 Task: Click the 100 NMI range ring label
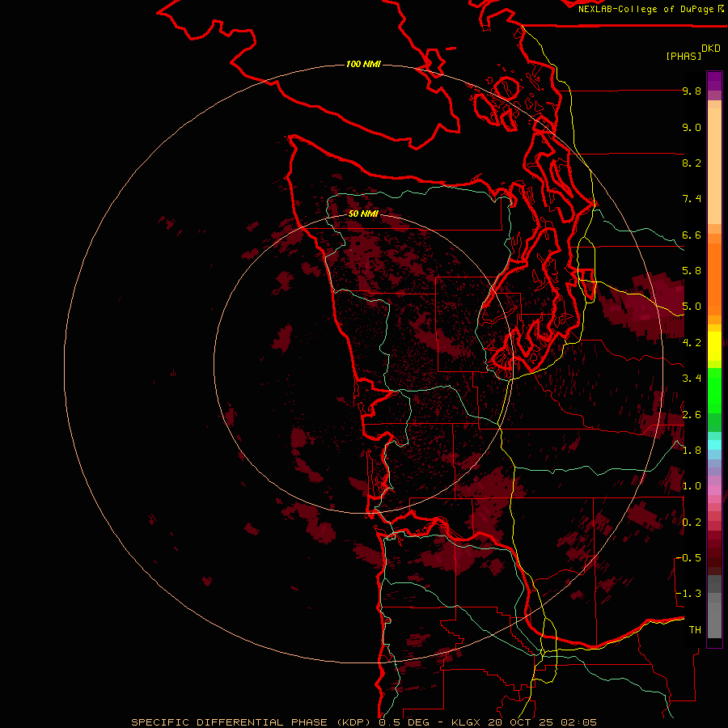point(363,64)
